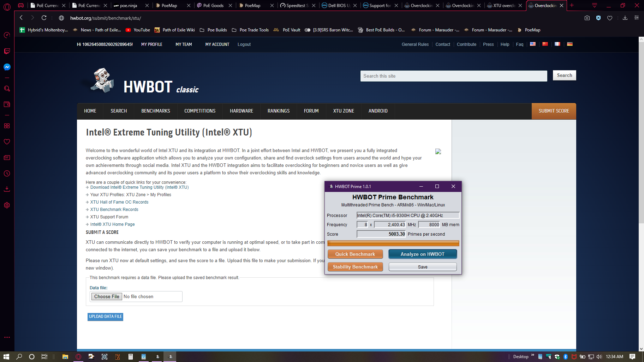Open Opera sidebar speed dial grid icon
This screenshot has height=362, width=644.
7,126
